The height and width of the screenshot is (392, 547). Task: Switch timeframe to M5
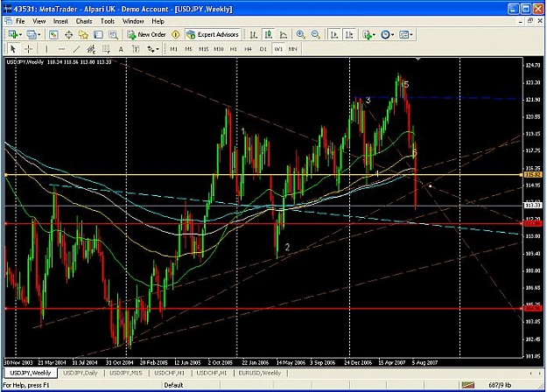(188, 49)
